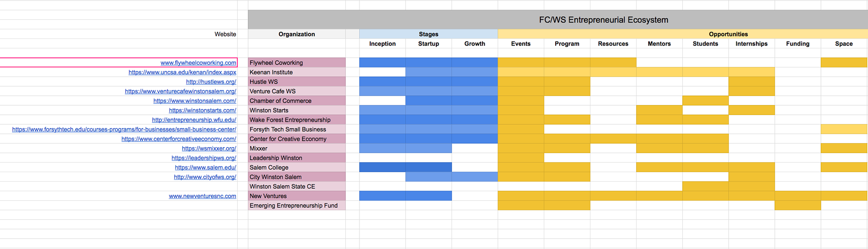This screenshot has width=868, height=249.
Task: Click the hustlews.org website link
Action: point(211,82)
